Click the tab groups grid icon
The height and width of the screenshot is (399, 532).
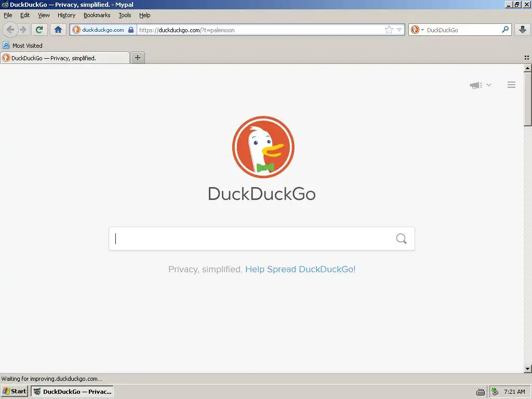(527, 58)
